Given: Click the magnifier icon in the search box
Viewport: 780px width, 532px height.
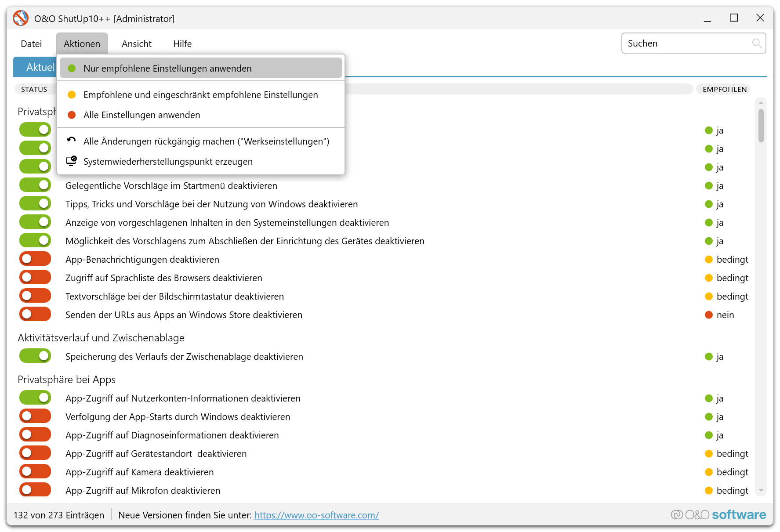Looking at the screenshot, I should coord(756,43).
